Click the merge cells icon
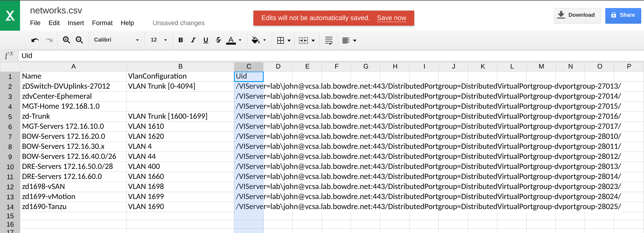 click(x=303, y=41)
